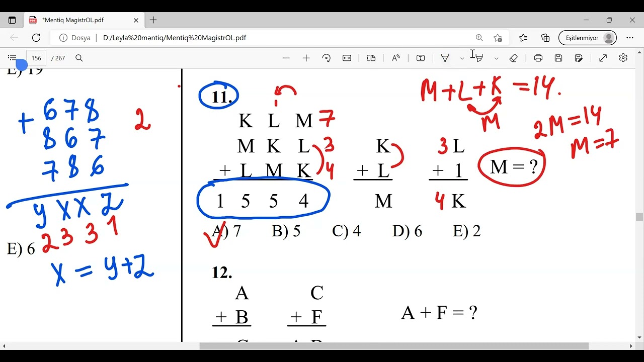Toggle the PDF table of contents
644x362 pixels.
pos(12,58)
